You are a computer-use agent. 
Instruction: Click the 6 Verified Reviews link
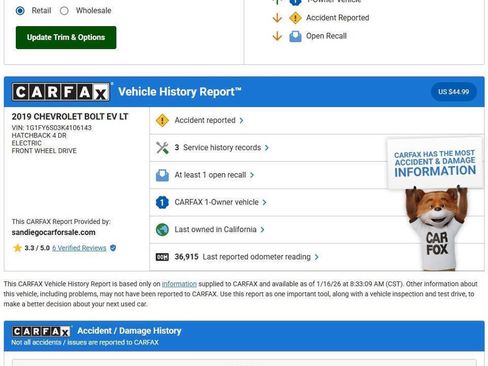click(79, 248)
